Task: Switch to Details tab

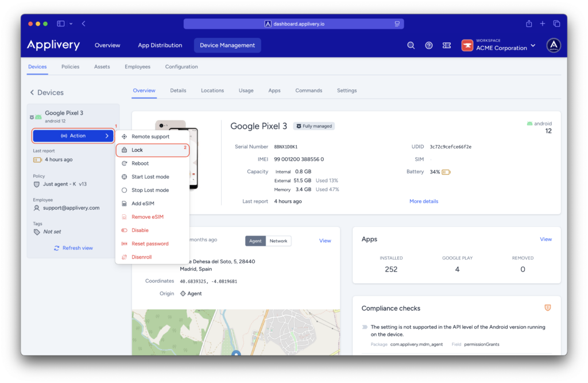Action: point(178,91)
